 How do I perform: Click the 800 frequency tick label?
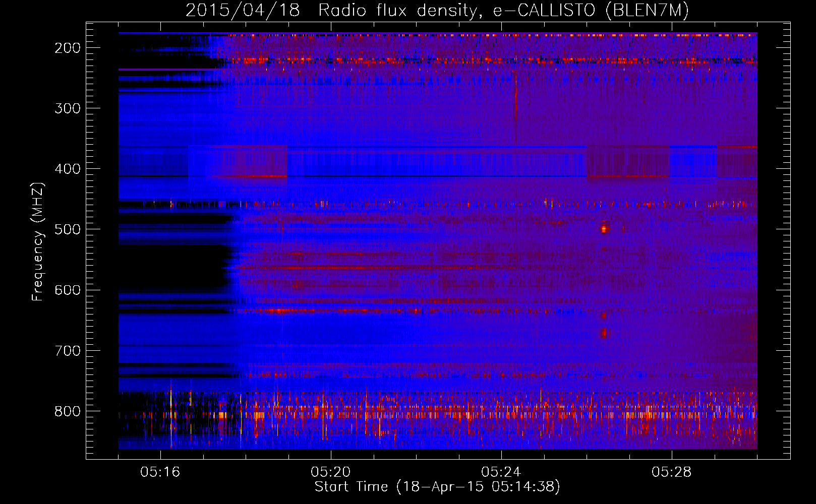point(68,411)
